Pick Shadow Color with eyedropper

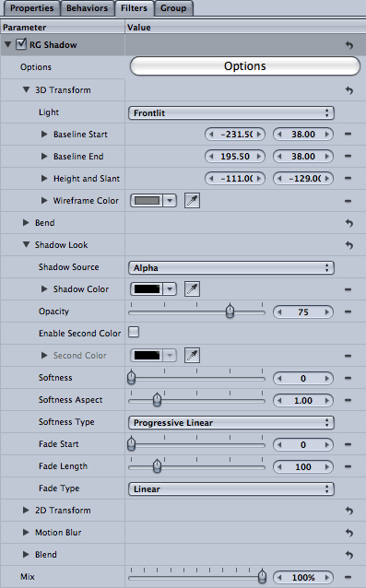pyautogui.click(x=192, y=289)
